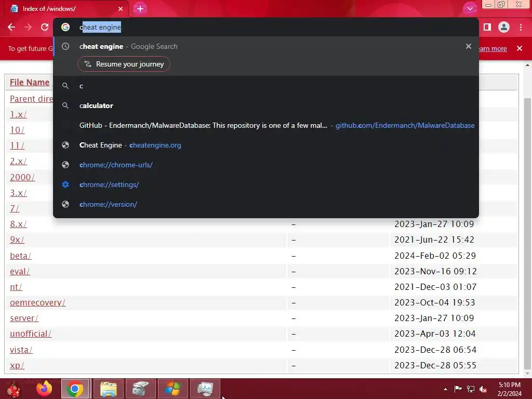Image resolution: width=532 pixels, height=399 pixels.
Task: Click the Chrome taskbar icon
Action: pos(75,389)
